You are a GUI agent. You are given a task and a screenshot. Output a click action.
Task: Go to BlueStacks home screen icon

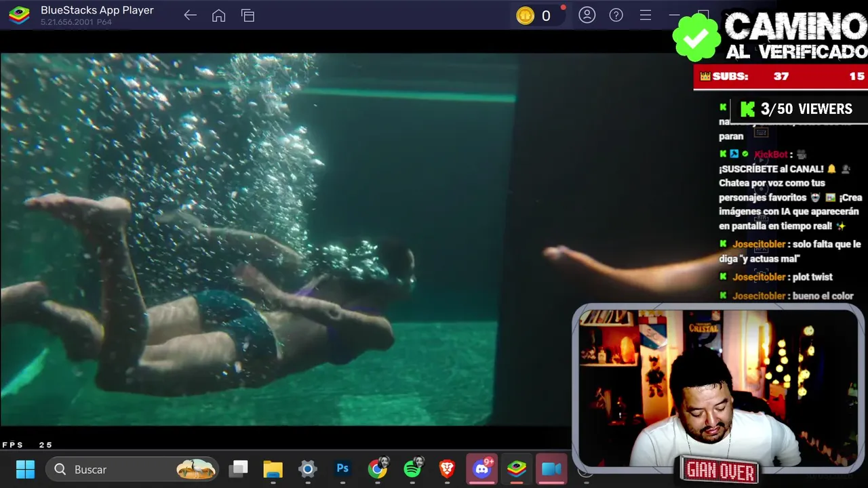(218, 16)
